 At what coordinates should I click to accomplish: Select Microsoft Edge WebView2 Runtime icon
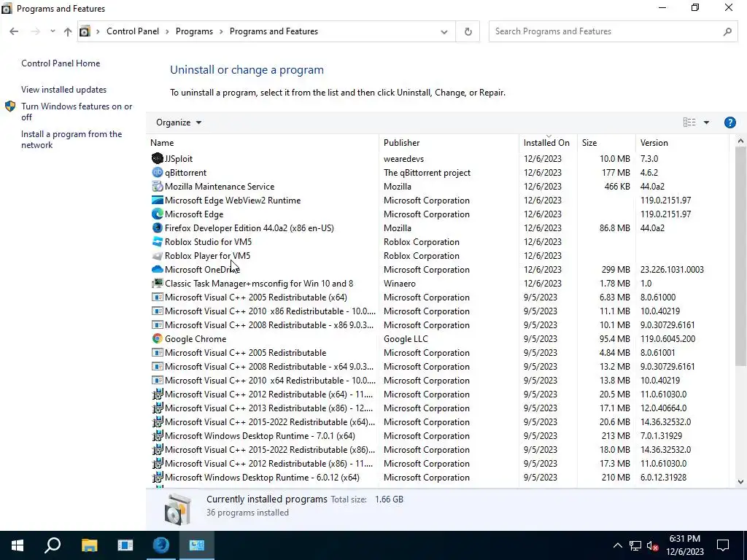158,200
